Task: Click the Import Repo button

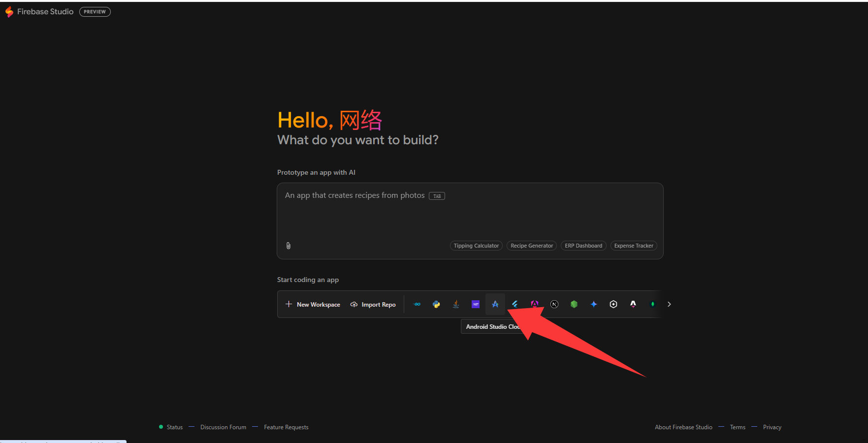Action: tap(373, 305)
